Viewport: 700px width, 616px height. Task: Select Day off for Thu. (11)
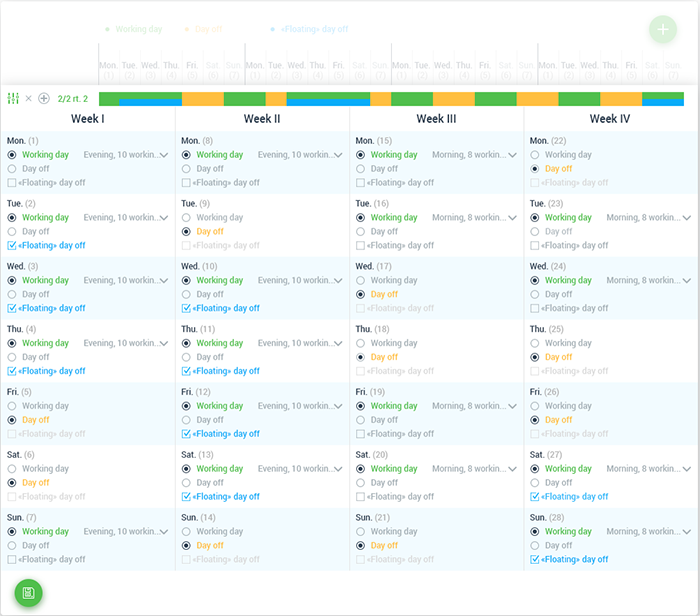point(186,357)
